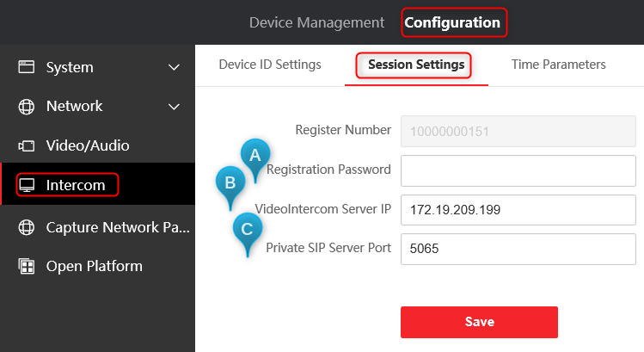This screenshot has width=644, height=352.
Task: Click the Capture Network globe icon
Action: (x=27, y=227)
